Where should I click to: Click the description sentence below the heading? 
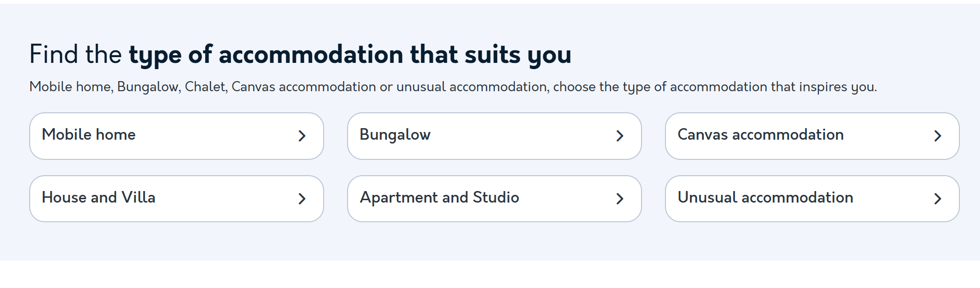coord(453,87)
